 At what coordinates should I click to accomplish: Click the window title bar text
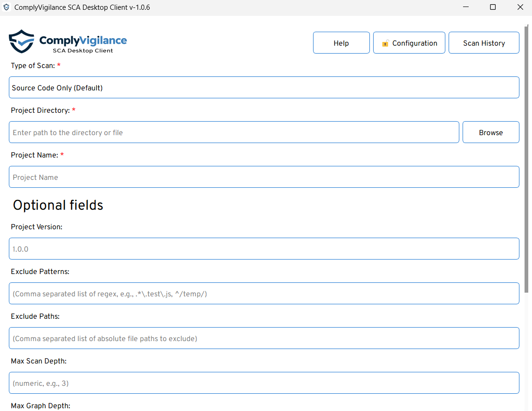tap(82, 7)
